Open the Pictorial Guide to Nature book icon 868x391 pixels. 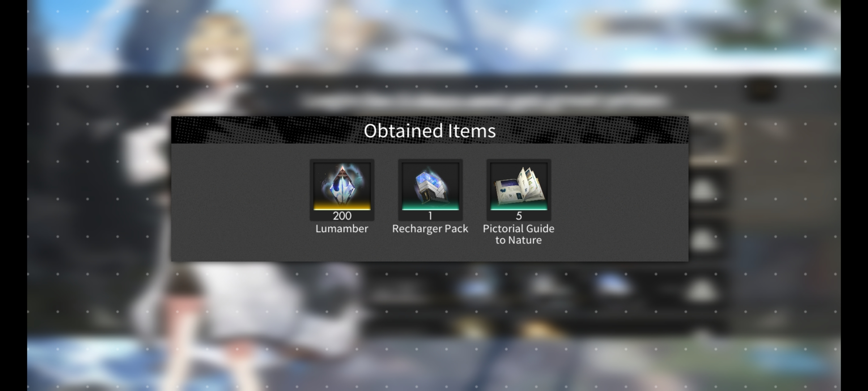click(x=519, y=185)
